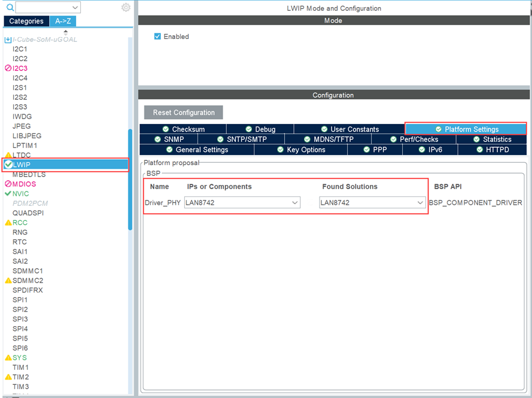The height and width of the screenshot is (398, 532).
Task: Click the collapse arrows above the peripheral list
Action: click(x=65, y=32)
